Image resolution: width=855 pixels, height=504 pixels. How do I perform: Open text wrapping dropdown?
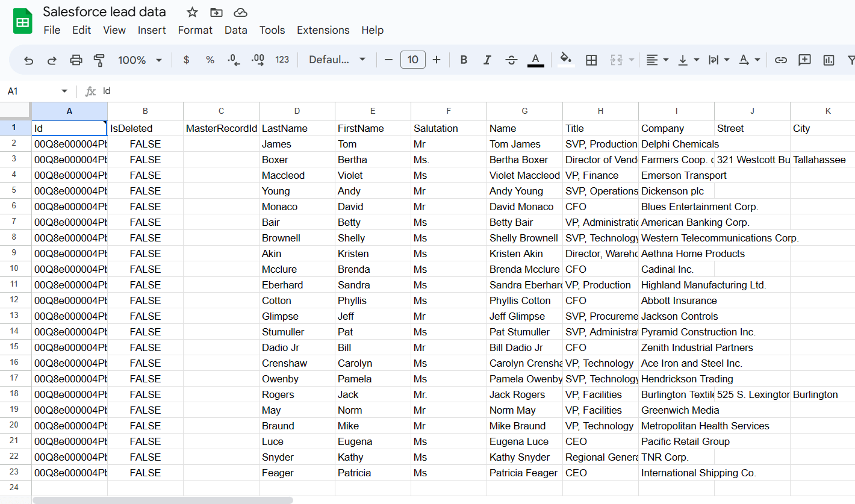(719, 60)
